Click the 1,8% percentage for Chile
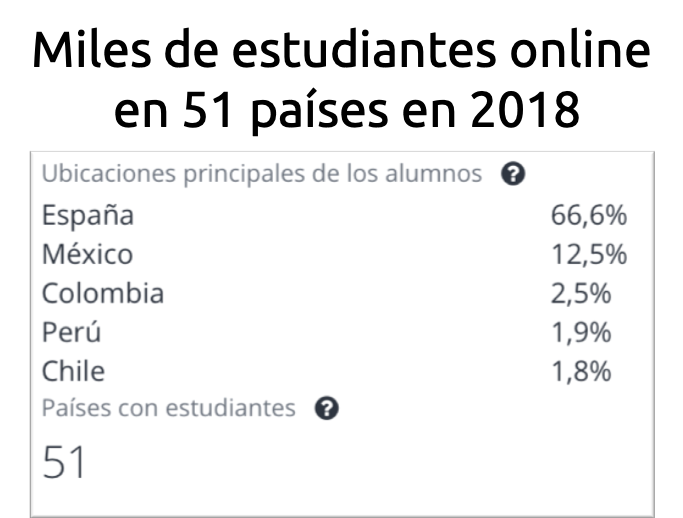Viewport: 683px width, 518px height. pyautogui.click(x=581, y=372)
